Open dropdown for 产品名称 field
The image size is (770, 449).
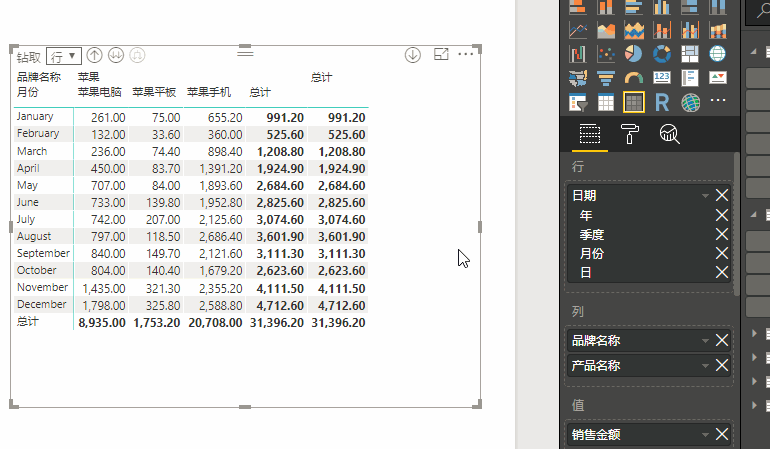705,365
